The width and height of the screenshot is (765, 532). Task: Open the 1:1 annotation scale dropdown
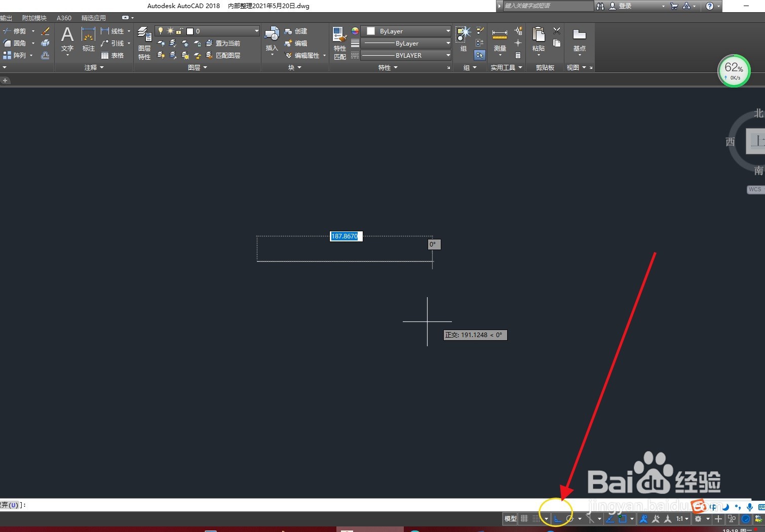[682, 519]
